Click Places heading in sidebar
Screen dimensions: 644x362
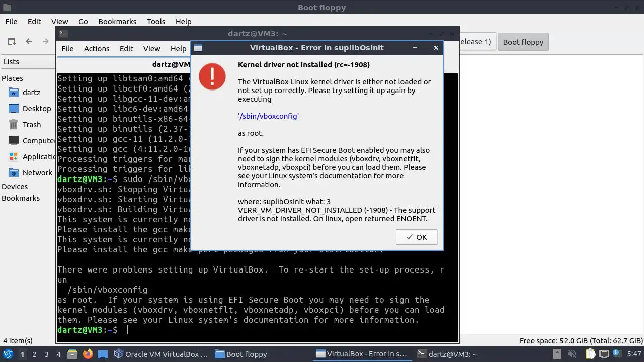12,78
